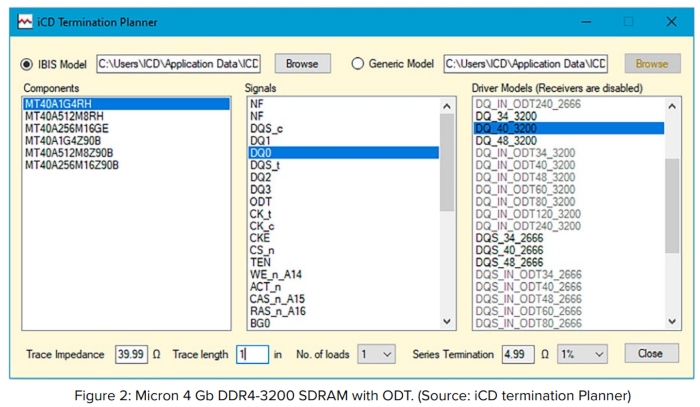Choose driver model DQ_34_3200
This screenshot has height=407, width=700.
coord(569,116)
